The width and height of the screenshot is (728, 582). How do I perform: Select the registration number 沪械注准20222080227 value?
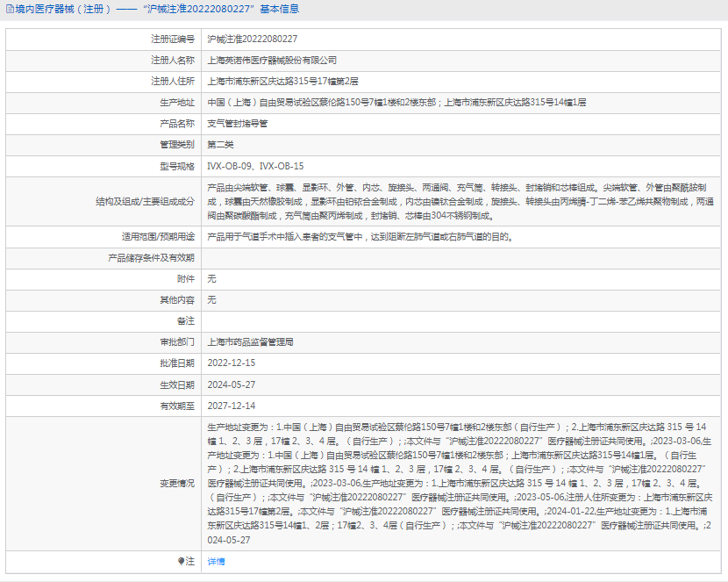[252, 39]
